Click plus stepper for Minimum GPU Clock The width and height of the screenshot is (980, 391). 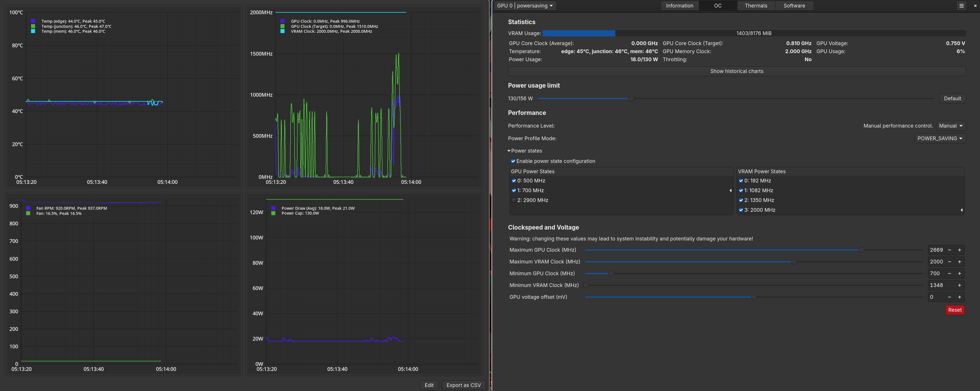pyautogui.click(x=960, y=273)
